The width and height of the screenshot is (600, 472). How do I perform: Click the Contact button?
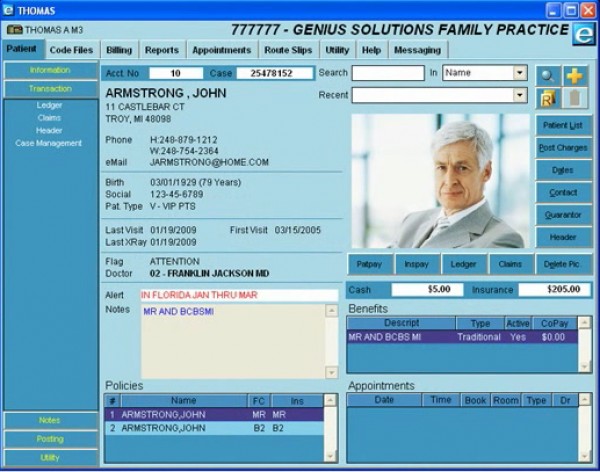562,193
